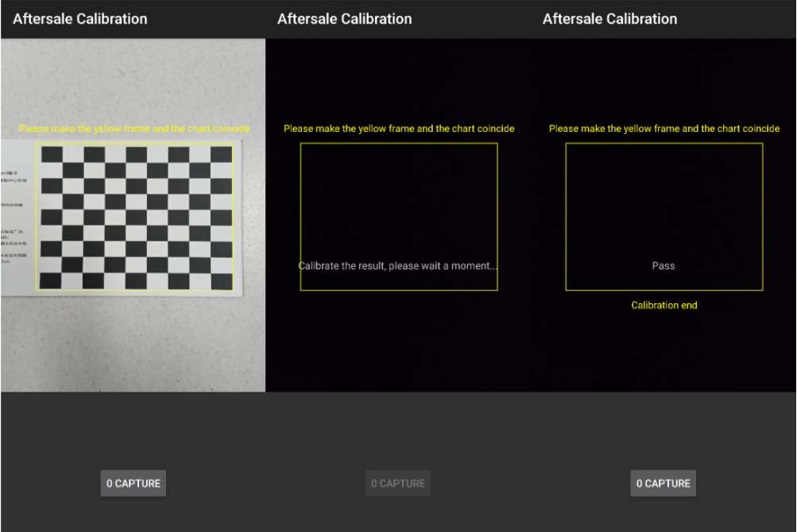Viewport: 797px width, 532px height.
Task: Click the grey tabletop above the chart paper
Action: [x=133, y=79]
